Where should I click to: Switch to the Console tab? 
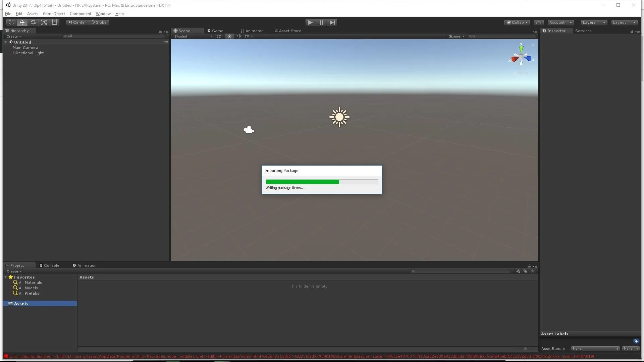[49, 265]
